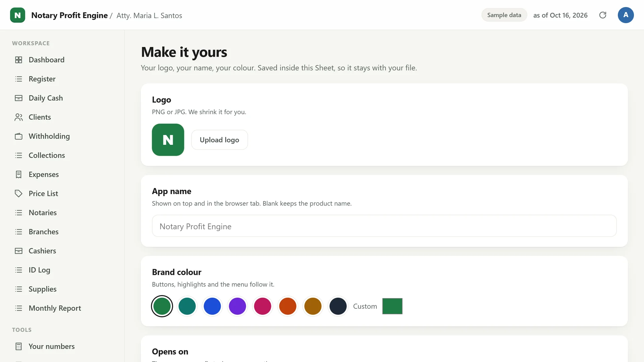The image size is (644, 362).
Task: Click the Price List tag icon
Action: (19, 193)
